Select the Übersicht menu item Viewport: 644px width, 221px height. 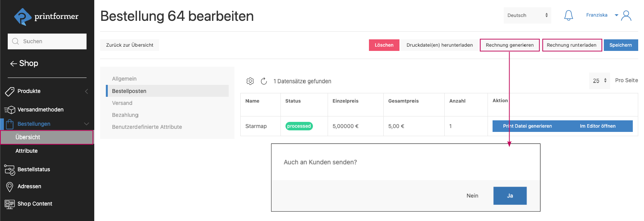click(x=28, y=137)
